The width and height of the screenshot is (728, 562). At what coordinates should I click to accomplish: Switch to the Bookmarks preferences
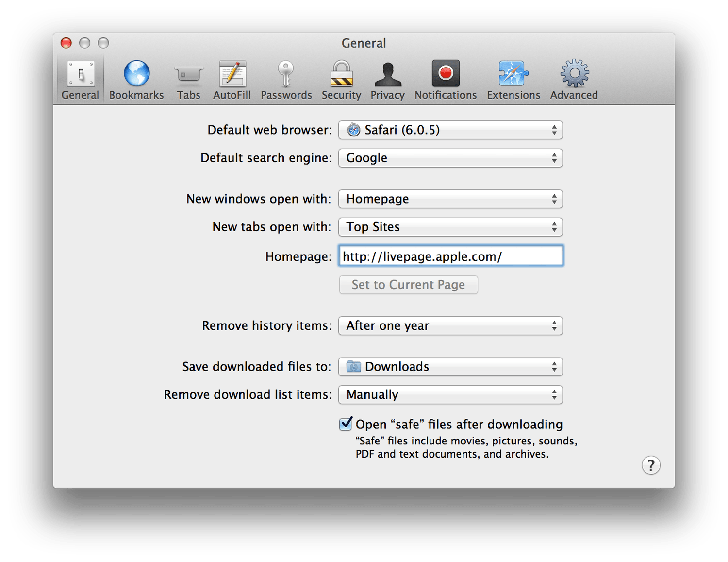(x=136, y=80)
